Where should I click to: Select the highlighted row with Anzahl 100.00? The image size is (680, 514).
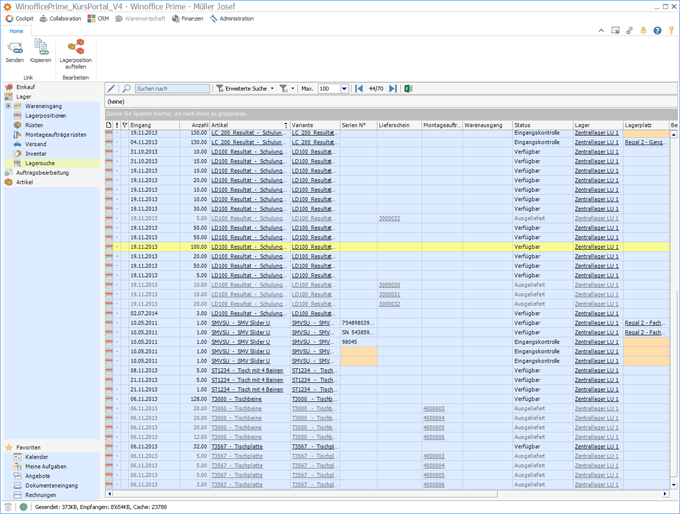point(387,247)
